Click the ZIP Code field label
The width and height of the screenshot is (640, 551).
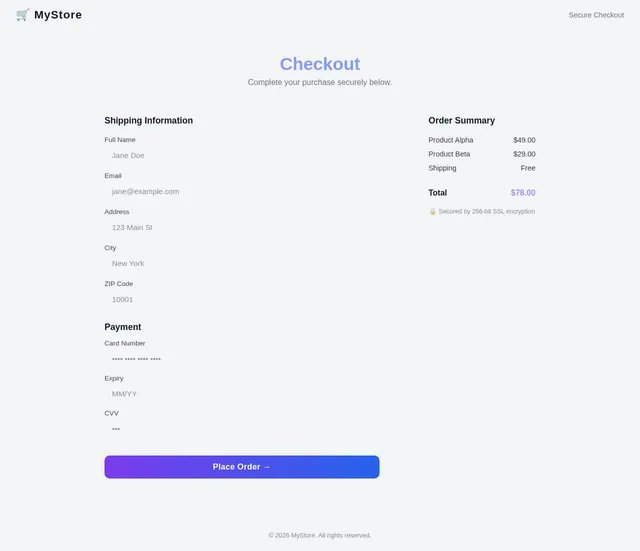pos(118,284)
